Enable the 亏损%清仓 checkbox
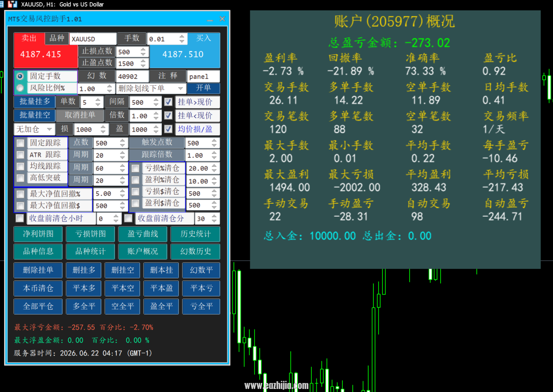553x392 pixels. click(x=135, y=168)
